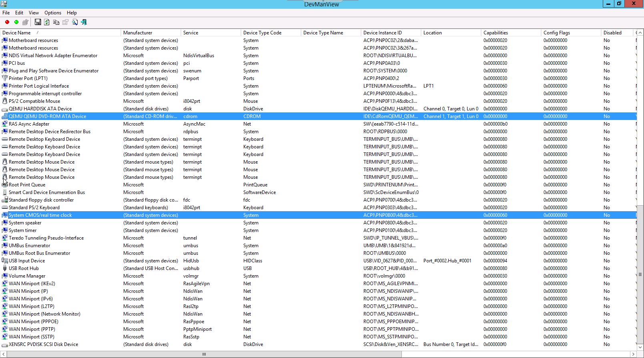Image resolution: width=644 pixels, height=358 pixels.
Task: Open the Options menu
Action: (x=53, y=13)
